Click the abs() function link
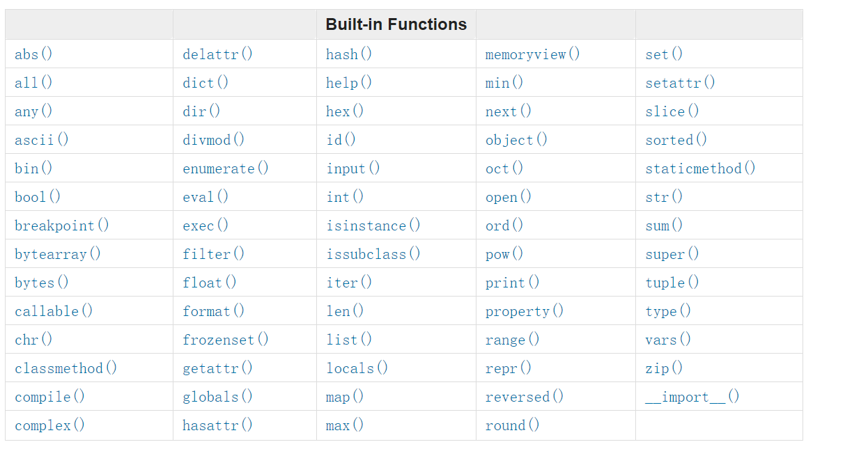This screenshot has height=449, width=868. click(33, 54)
